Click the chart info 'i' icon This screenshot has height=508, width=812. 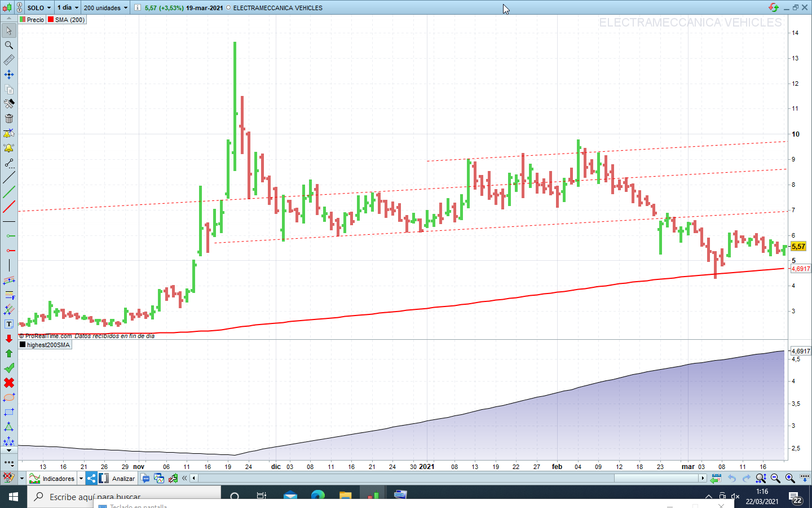click(138, 8)
